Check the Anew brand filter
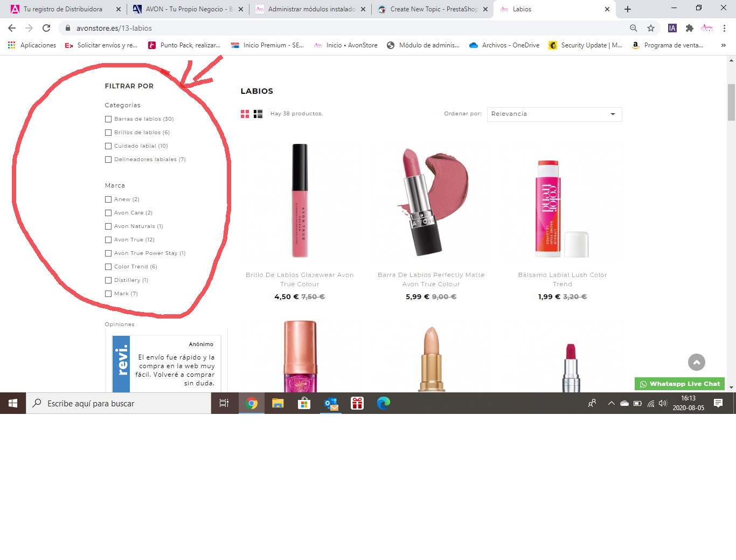Screen dimensions: 736x560 coord(108,199)
